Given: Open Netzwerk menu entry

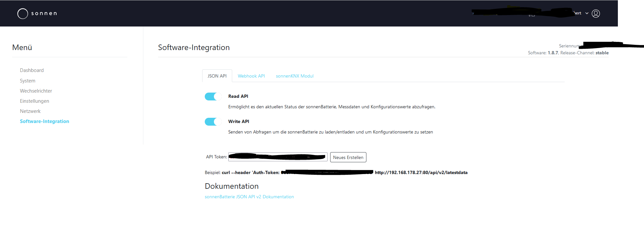Looking at the screenshot, I should [x=30, y=111].
